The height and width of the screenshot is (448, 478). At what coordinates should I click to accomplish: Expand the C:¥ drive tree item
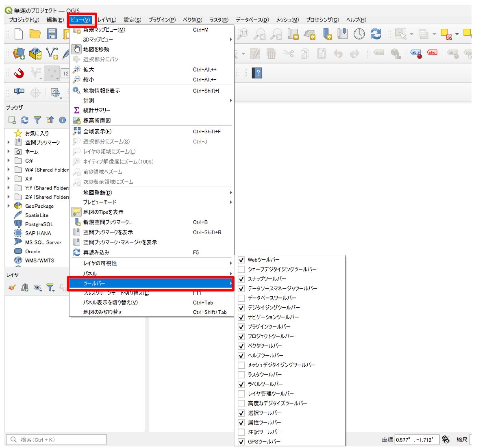[x=9, y=161]
